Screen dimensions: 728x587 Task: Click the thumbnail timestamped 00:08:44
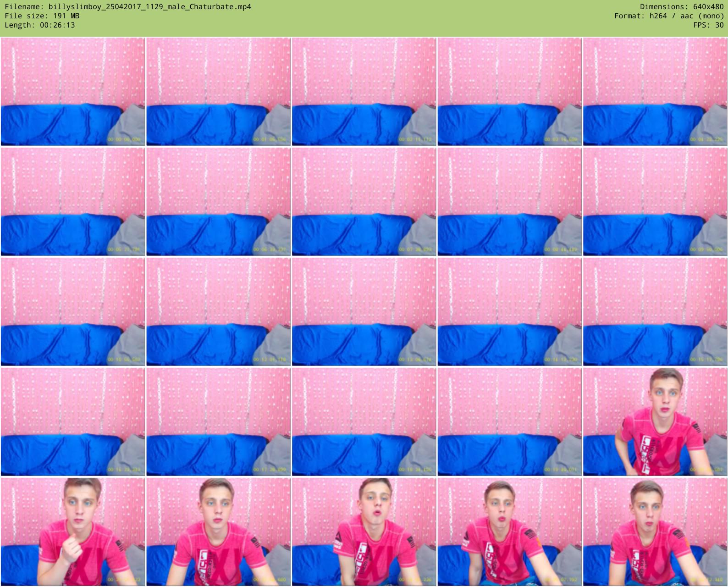[509, 202]
